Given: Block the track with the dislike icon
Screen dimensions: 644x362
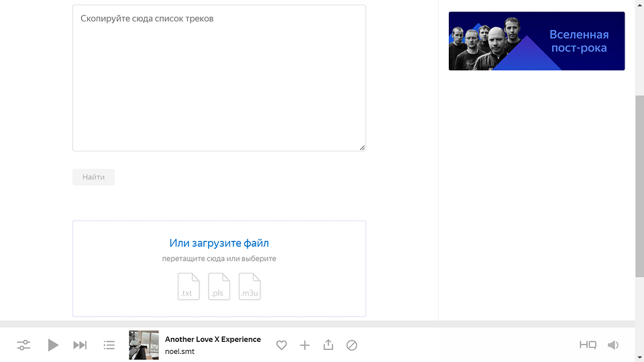Looking at the screenshot, I should point(352,345).
